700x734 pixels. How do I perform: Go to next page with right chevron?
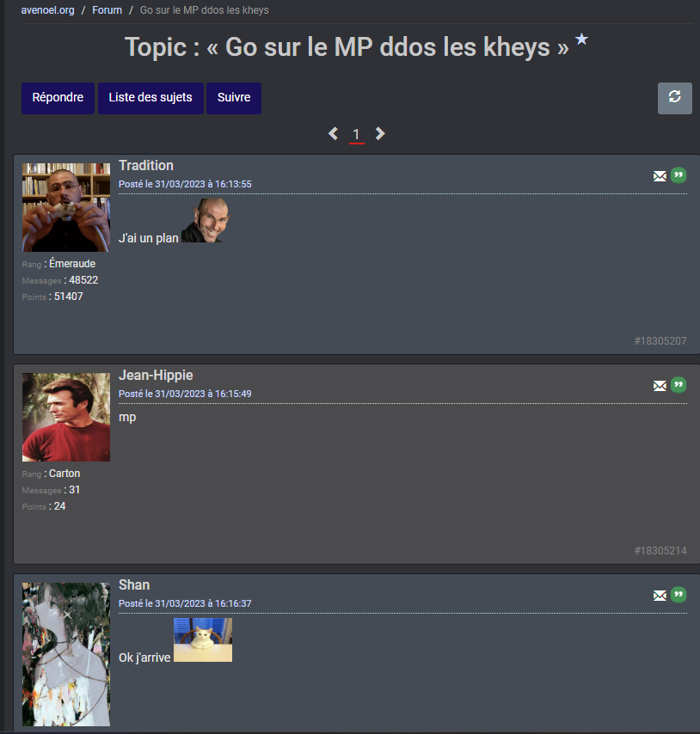click(x=380, y=134)
